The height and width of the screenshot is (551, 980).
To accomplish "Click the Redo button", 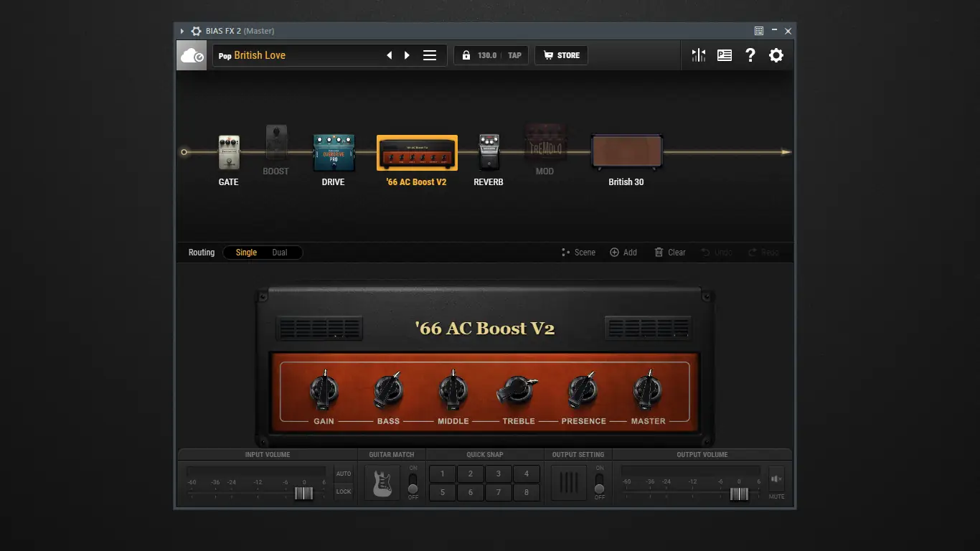I will click(x=763, y=253).
